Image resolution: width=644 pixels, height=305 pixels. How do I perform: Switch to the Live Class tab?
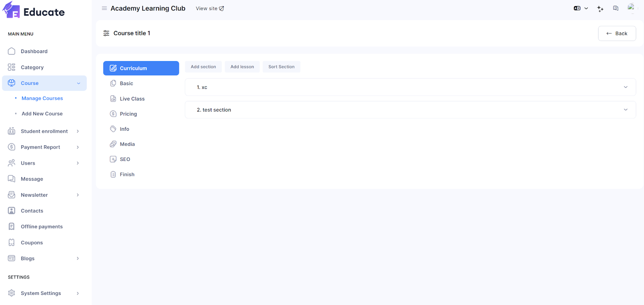point(132,99)
